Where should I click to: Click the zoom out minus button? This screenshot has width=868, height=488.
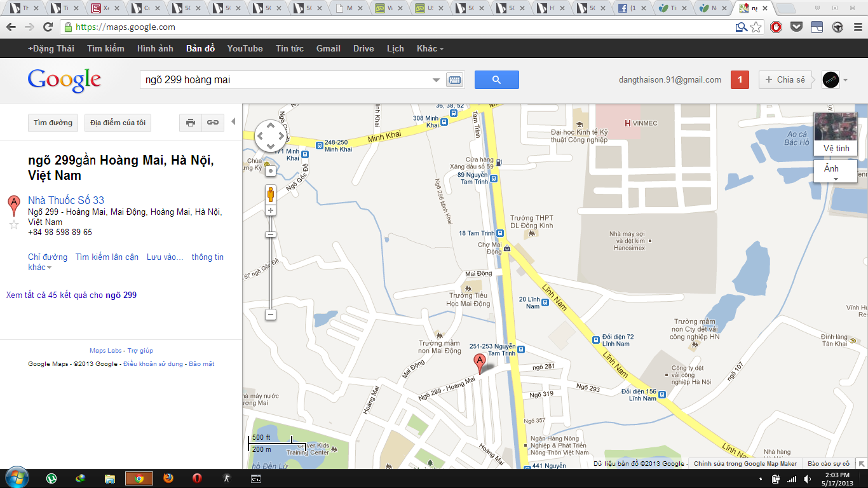point(271,315)
